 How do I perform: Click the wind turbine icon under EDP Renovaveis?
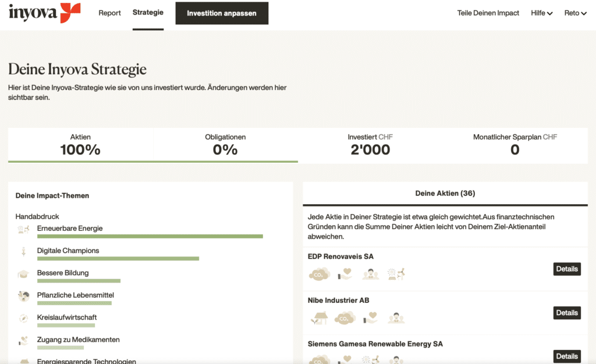coord(396,273)
